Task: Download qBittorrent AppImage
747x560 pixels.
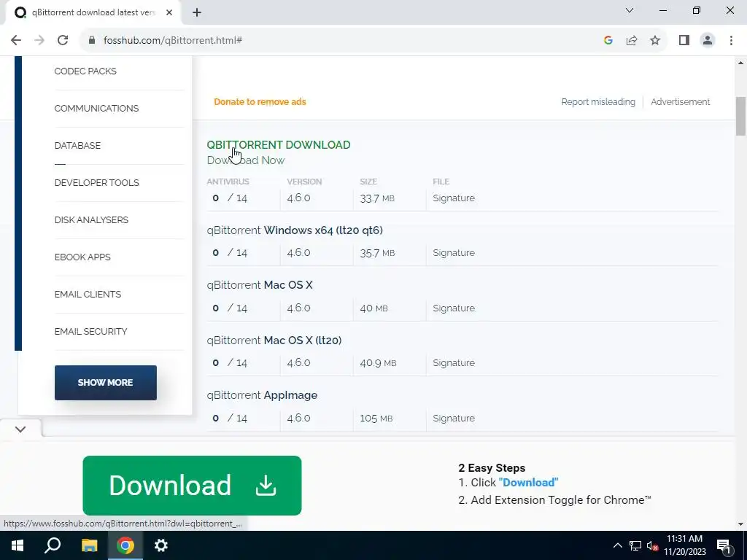Action: pyautogui.click(x=262, y=395)
